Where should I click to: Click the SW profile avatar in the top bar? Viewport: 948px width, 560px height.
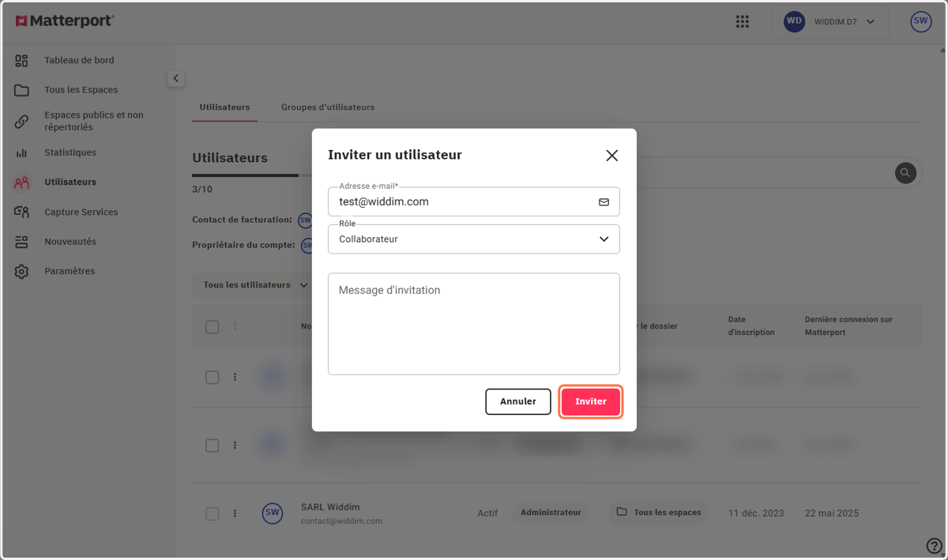coord(921,22)
